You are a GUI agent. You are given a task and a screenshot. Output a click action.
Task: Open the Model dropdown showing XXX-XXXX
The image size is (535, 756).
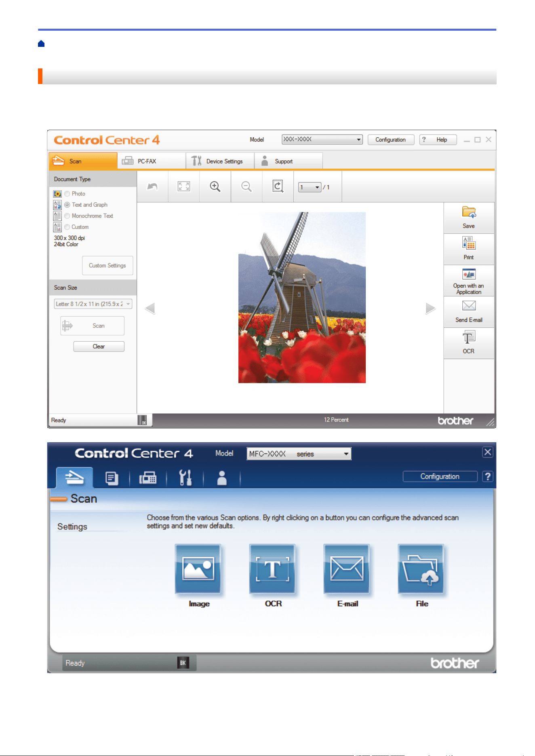pyautogui.click(x=322, y=139)
